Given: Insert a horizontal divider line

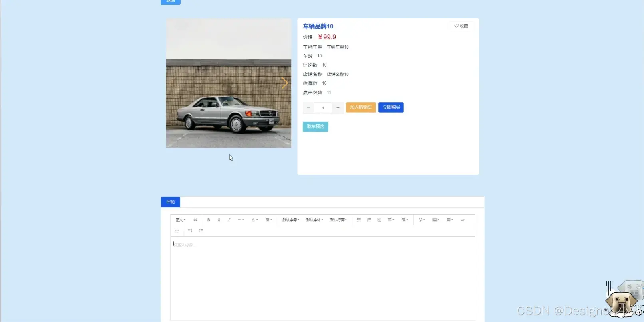Looking at the screenshot, I should (x=177, y=231).
